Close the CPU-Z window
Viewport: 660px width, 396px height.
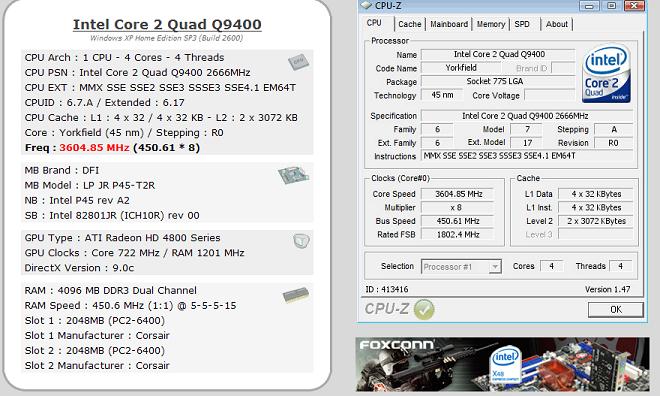coord(634,5)
